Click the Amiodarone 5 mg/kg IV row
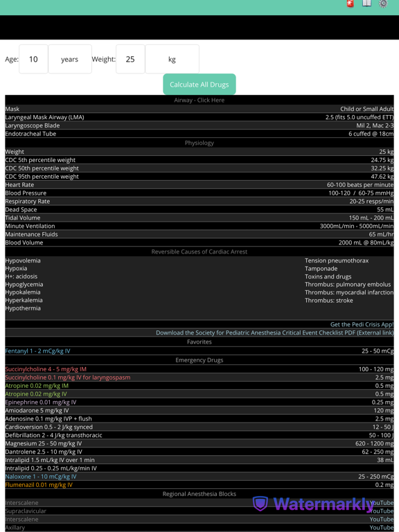Screen dimensions: 399x532 point(199,411)
